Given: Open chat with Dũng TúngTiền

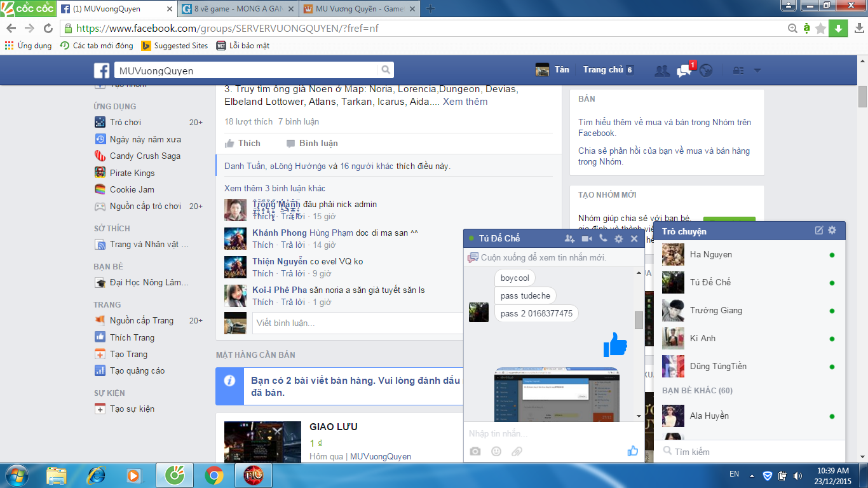Looking at the screenshot, I should 750,366.
